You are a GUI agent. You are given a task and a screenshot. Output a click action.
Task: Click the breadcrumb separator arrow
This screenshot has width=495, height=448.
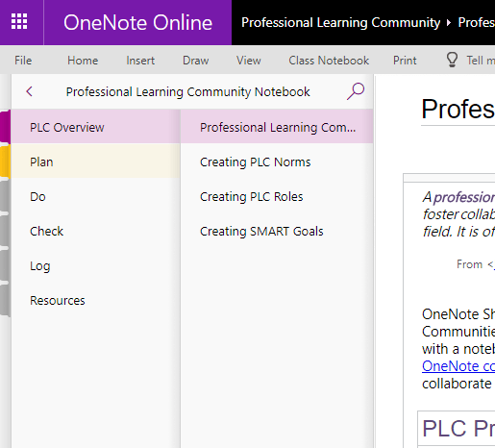tap(449, 22)
